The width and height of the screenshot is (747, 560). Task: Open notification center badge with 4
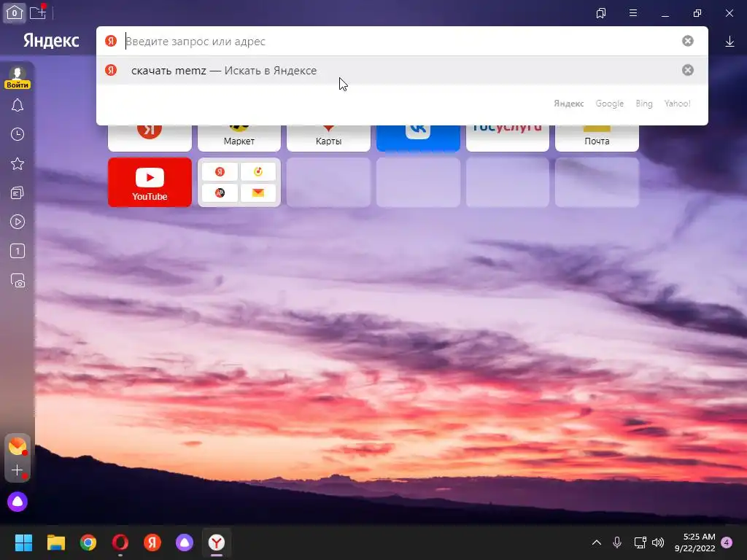pos(727,542)
